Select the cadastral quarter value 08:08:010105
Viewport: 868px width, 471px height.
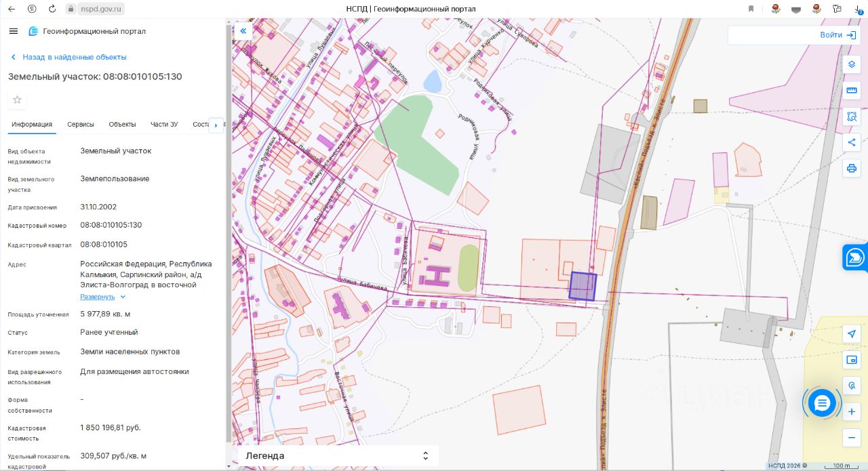pos(104,245)
